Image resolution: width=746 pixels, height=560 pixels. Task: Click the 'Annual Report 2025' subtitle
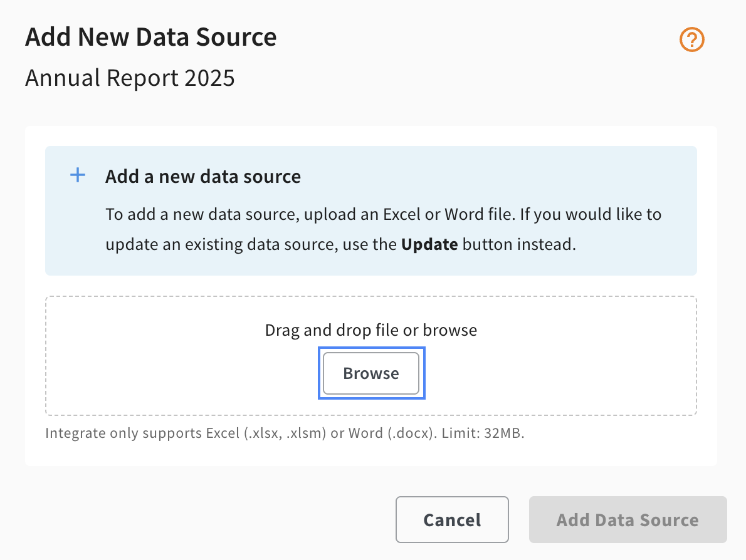click(x=130, y=78)
